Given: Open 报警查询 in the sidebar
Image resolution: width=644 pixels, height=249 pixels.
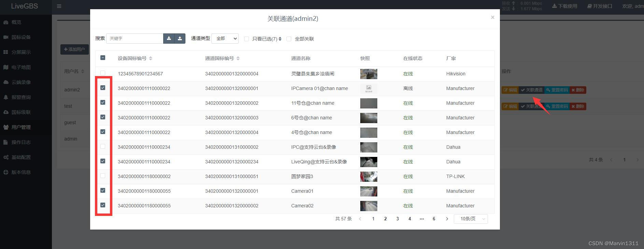Looking at the screenshot, I should (26, 97).
